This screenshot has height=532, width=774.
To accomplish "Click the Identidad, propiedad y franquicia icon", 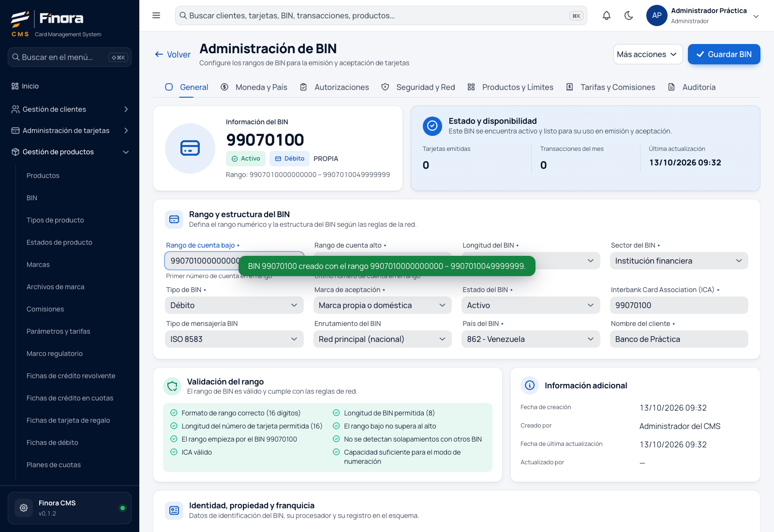I will [174, 510].
